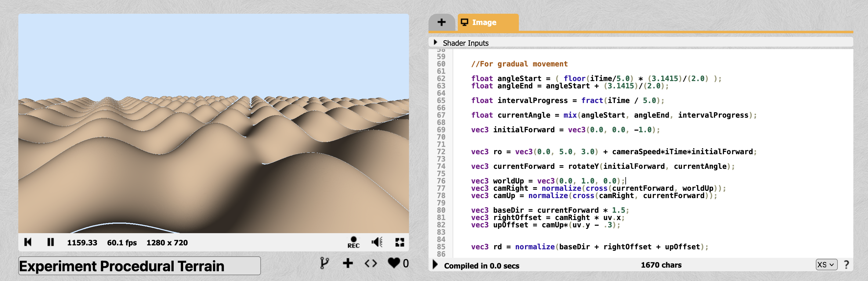Mute the shader audio via speaker icon
This screenshot has height=281, width=868.
(x=377, y=242)
